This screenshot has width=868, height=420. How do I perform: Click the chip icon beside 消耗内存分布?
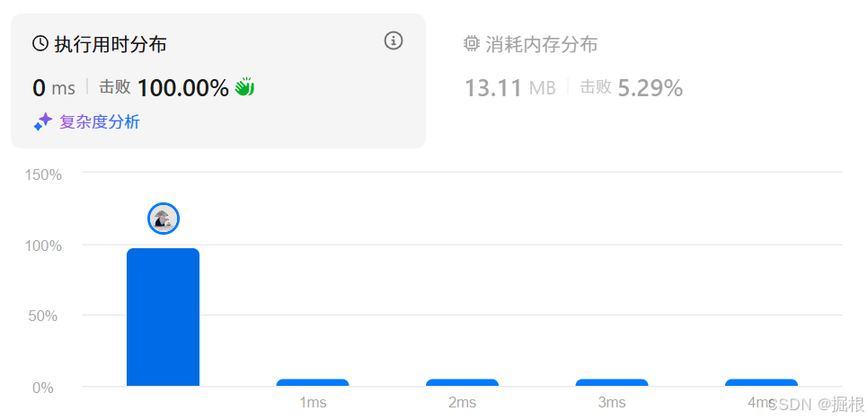(471, 43)
